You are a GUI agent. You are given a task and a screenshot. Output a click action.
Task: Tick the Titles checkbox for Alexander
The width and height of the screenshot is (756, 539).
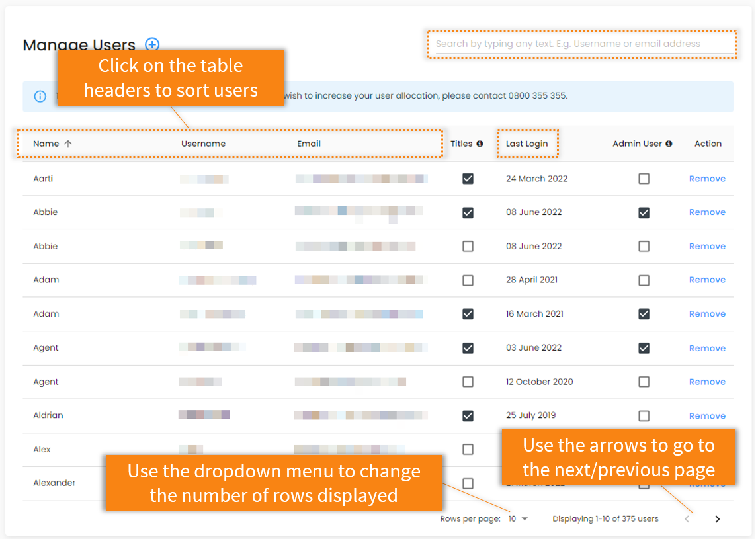click(x=468, y=483)
